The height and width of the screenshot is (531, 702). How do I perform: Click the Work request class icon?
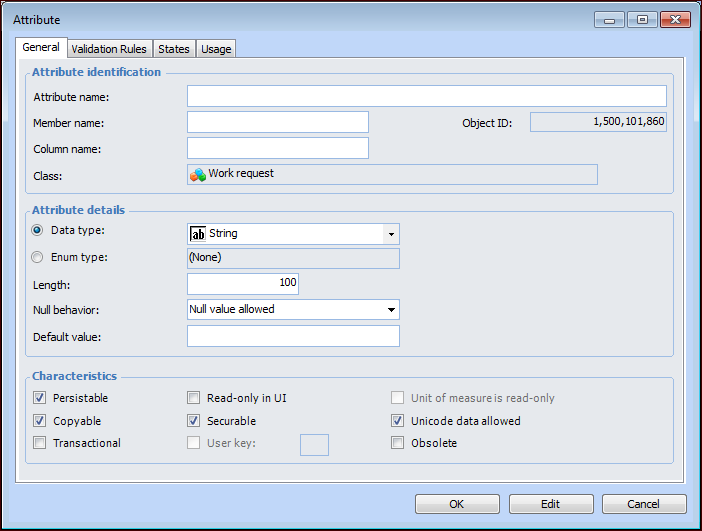[197, 175]
